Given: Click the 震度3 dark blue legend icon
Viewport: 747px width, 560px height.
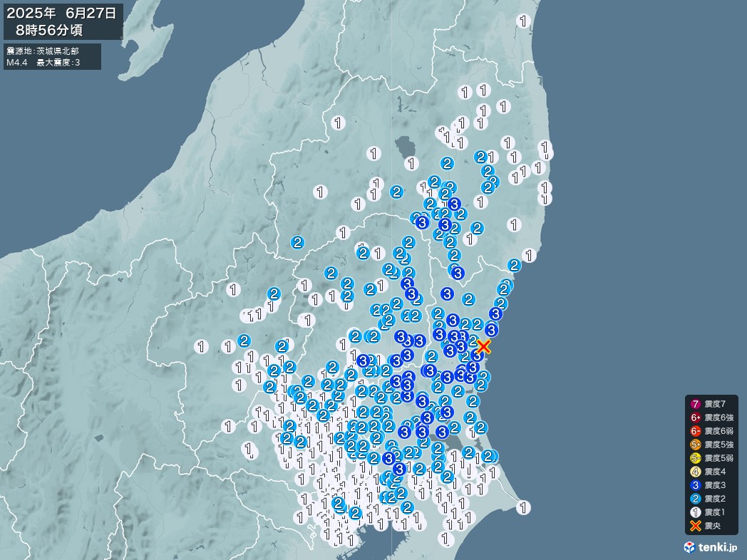Looking at the screenshot, I should pyautogui.click(x=695, y=485).
